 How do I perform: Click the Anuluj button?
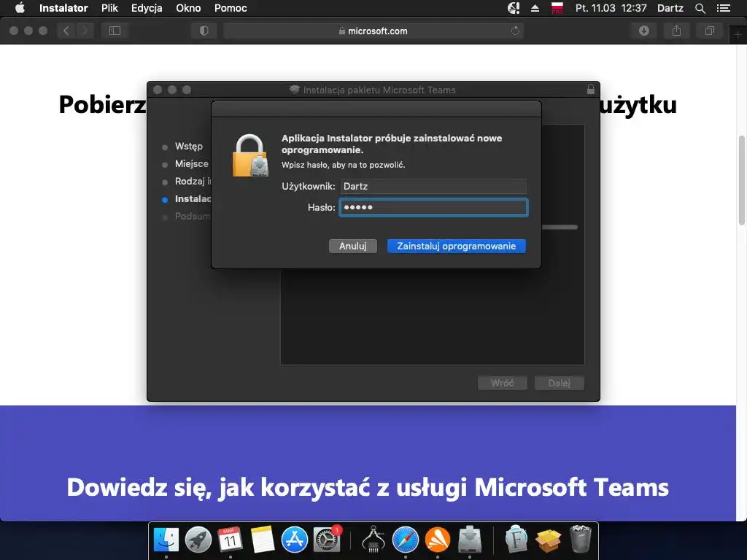[353, 246]
